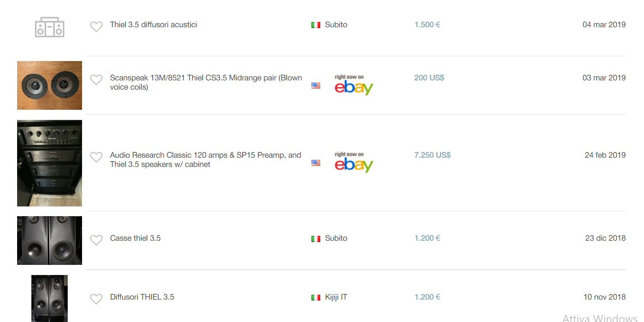644x322 pixels.
Task: Open the Casse thiel 3.5 title link
Action: coord(135,238)
